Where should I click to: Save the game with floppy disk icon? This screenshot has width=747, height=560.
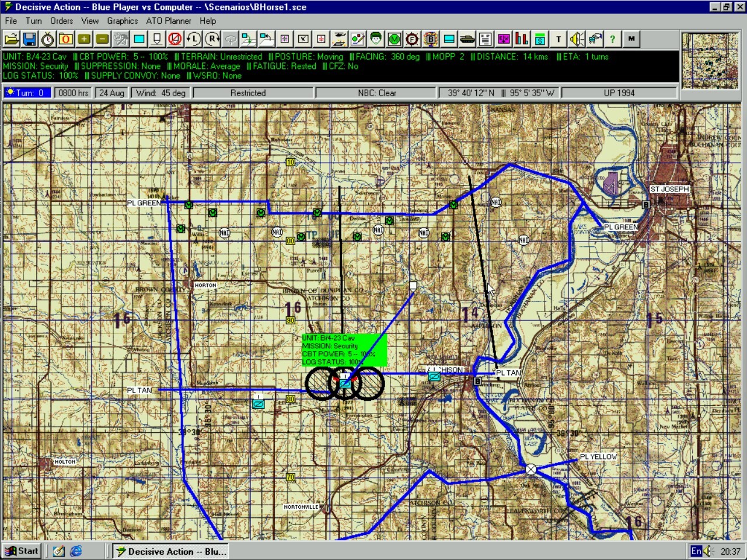[29, 39]
